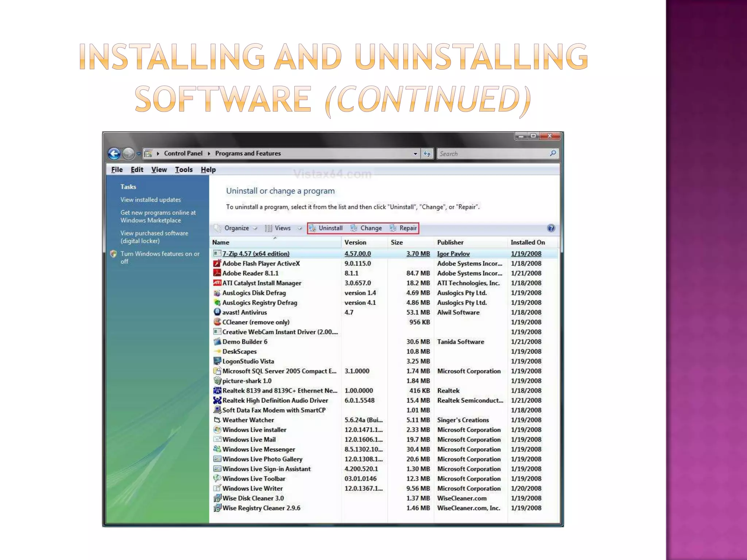Image resolution: width=747 pixels, height=560 pixels.
Task: Open the address bar history dropdown arrow
Action: 415,154
